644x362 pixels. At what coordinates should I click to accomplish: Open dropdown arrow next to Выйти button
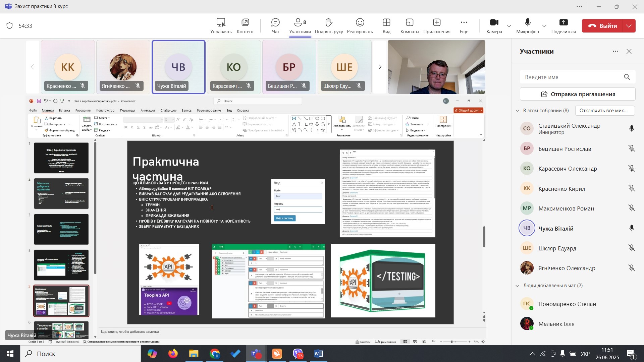[x=629, y=26]
